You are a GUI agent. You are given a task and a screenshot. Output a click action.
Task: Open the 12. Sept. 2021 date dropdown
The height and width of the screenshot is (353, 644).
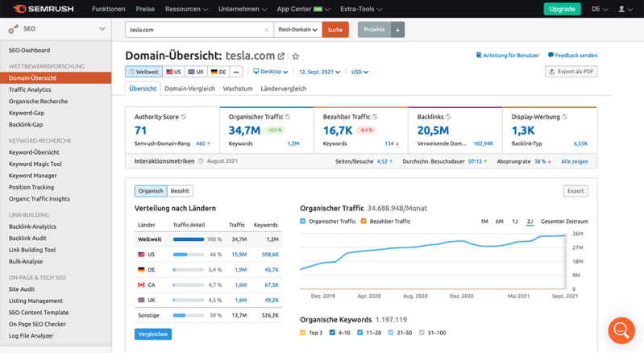319,72
